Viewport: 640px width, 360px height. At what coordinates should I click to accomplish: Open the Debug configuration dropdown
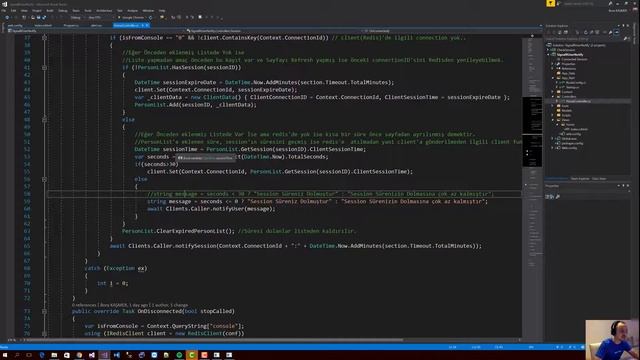(x=78, y=18)
